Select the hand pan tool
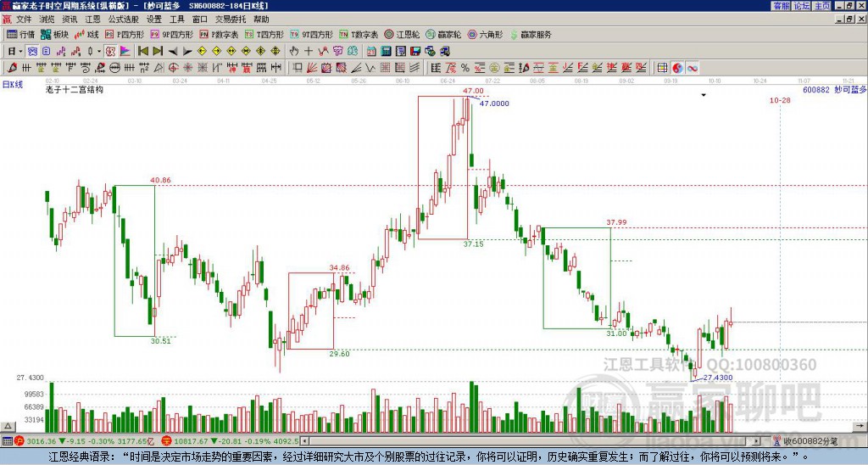 click(x=294, y=52)
